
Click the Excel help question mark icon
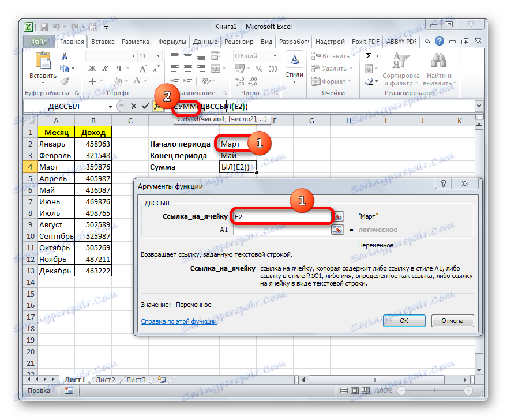(x=439, y=42)
